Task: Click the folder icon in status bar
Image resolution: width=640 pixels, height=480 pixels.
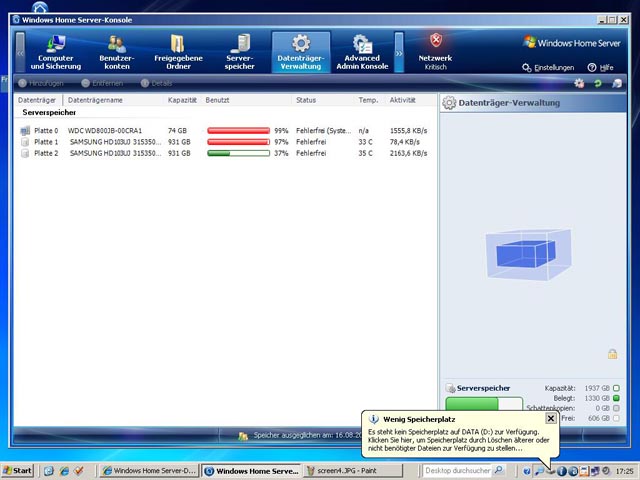Action: click(x=243, y=436)
